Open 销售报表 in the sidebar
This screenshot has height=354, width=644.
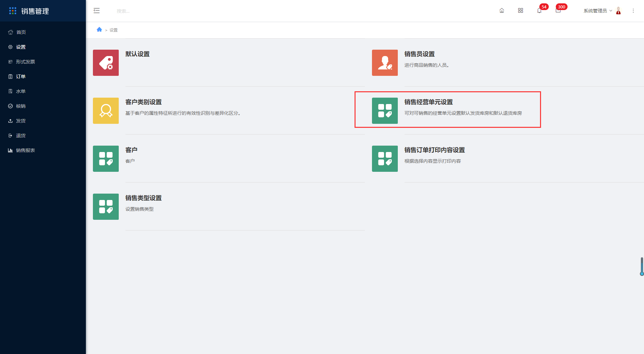pyautogui.click(x=43, y=150)
